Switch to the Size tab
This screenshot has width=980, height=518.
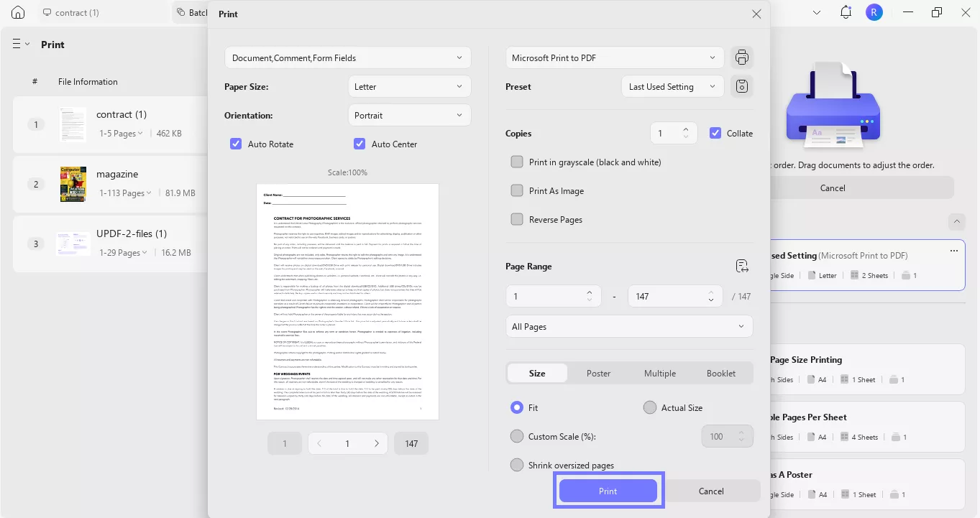[537, 373]
